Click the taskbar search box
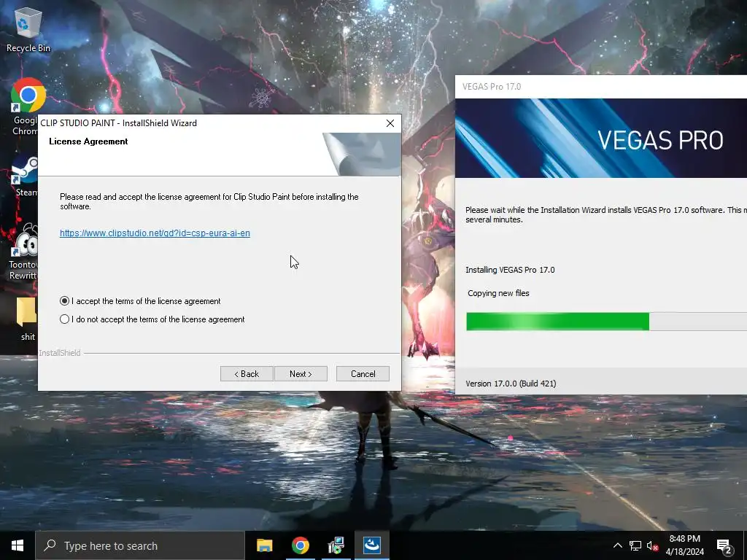The height and width of the screenshot is (560, 747). pyautogui.click(x=140, y=545)
